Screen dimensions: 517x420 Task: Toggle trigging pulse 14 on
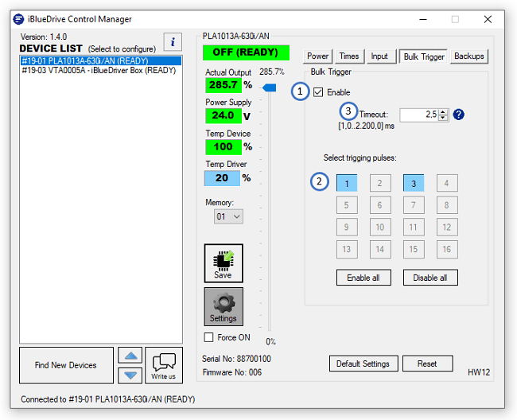[x=380, y=249]
